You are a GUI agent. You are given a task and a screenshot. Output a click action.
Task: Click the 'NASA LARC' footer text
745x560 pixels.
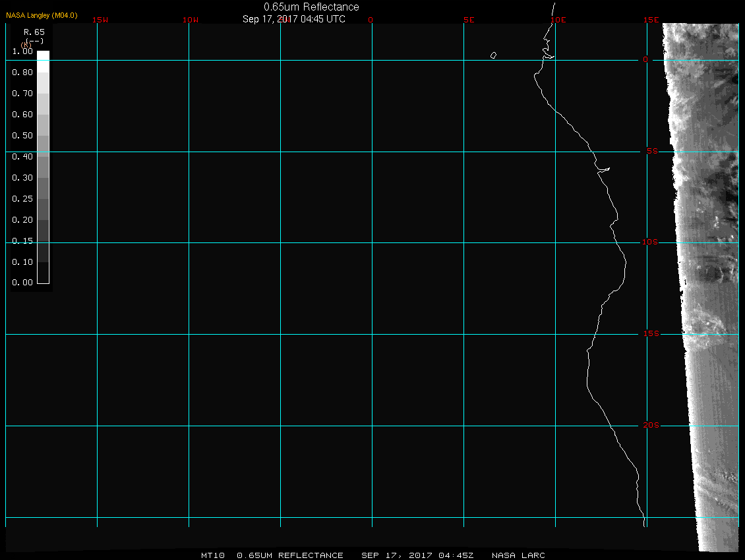[x=518, y=555]
